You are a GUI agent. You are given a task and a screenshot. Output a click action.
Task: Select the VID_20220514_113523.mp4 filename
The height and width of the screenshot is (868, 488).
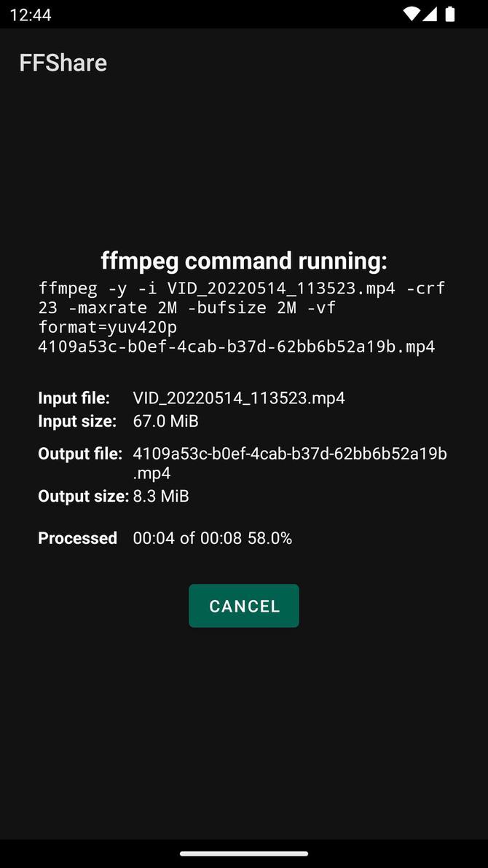[239, 398]
